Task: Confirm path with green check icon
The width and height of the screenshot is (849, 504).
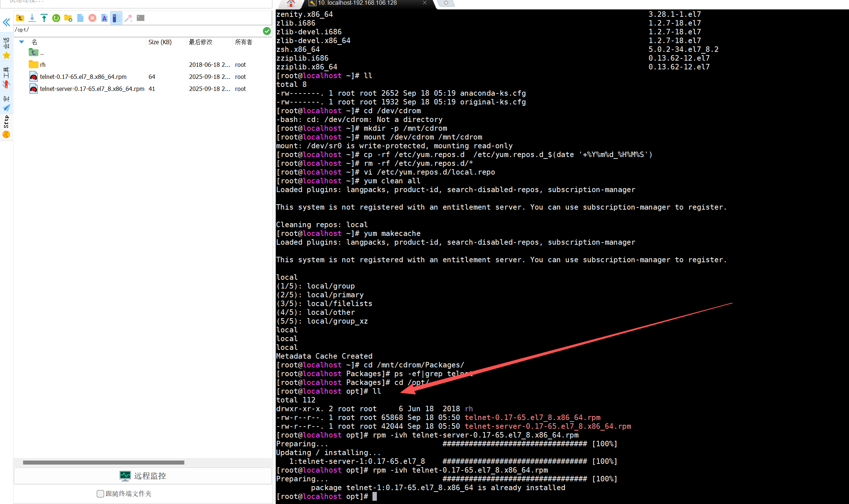Action: click(x=267, y=31)
